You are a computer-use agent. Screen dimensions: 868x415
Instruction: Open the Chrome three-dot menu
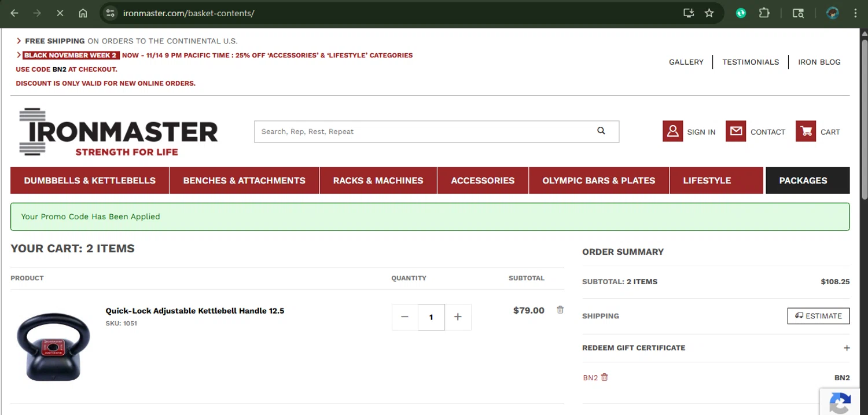855,13
